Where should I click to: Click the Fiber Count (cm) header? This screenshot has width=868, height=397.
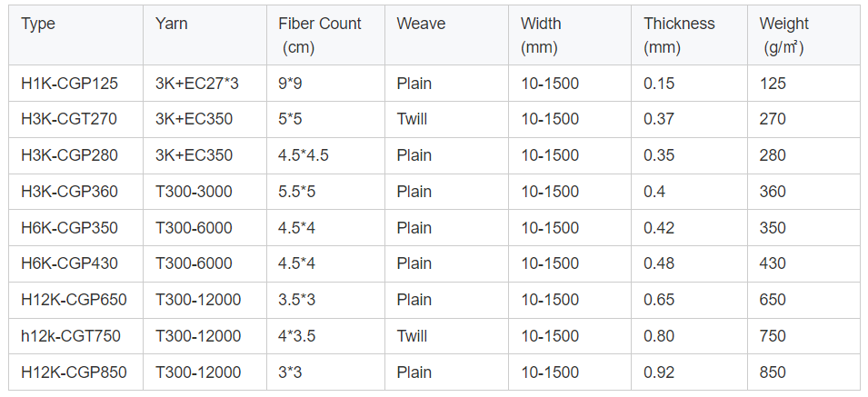point(320,35)
